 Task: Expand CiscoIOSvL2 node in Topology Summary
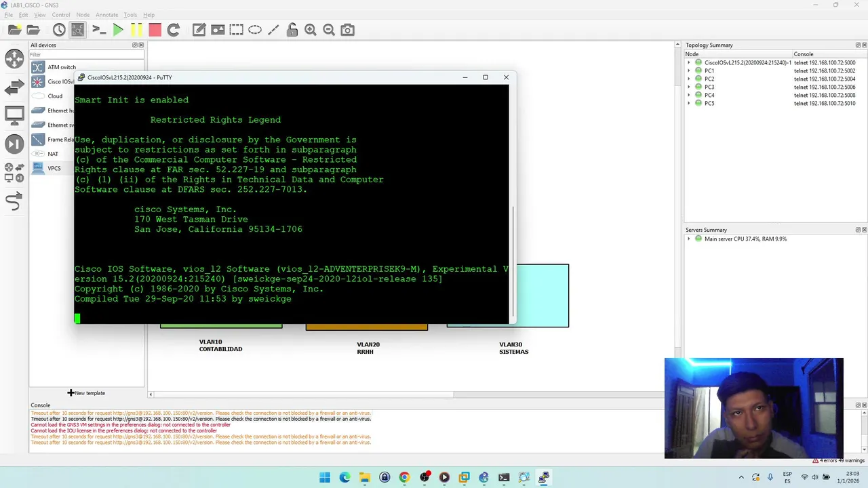pyautogui.click(x=689, y=62)
